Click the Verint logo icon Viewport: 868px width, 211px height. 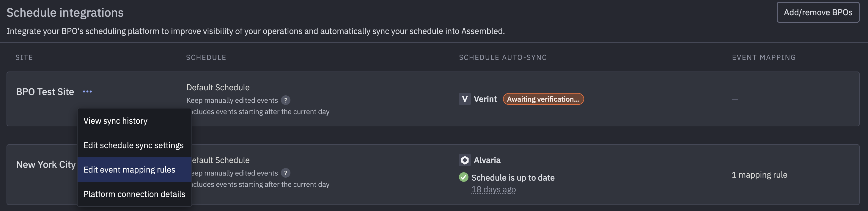pyautogui.click(x=465, y=99)
